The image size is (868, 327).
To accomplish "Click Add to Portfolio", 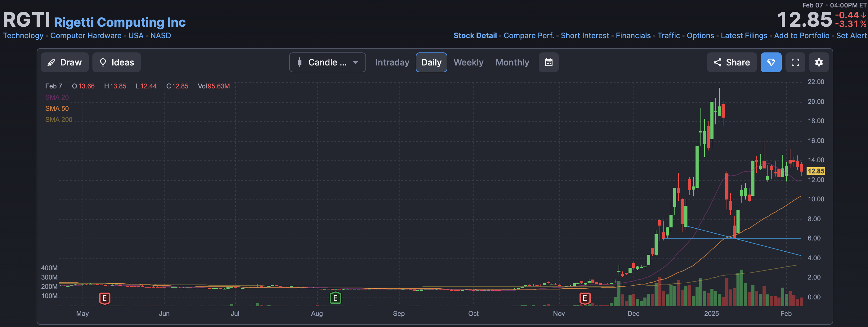I will point(802,35).
